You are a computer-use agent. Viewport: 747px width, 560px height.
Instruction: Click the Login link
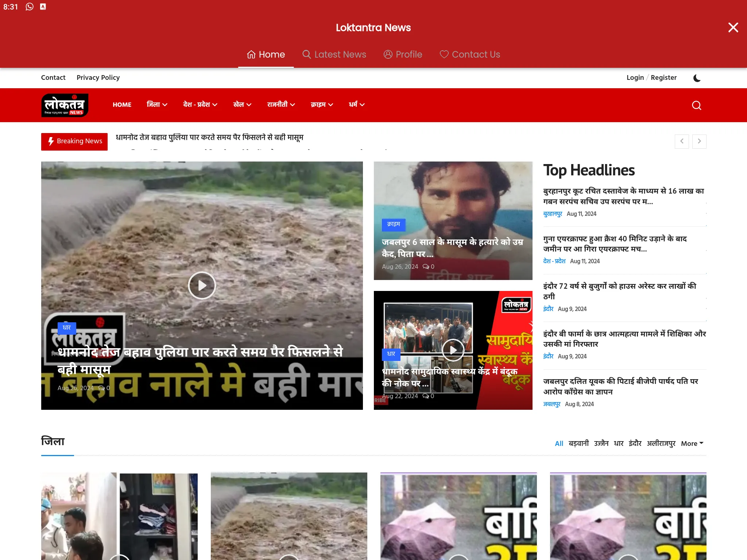635,77
